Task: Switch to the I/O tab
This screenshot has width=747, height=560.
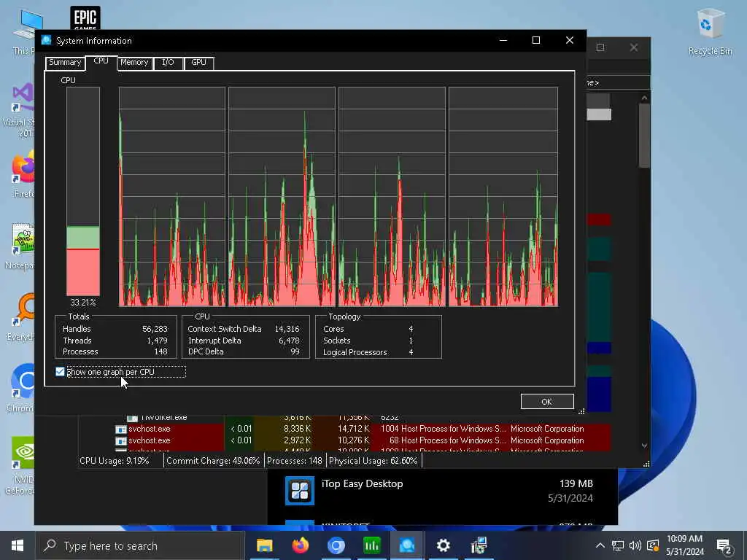Action: coord(168,63)
